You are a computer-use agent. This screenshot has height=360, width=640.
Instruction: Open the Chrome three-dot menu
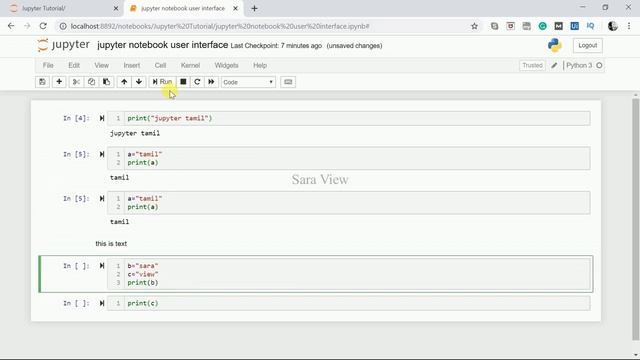(629, 26)
